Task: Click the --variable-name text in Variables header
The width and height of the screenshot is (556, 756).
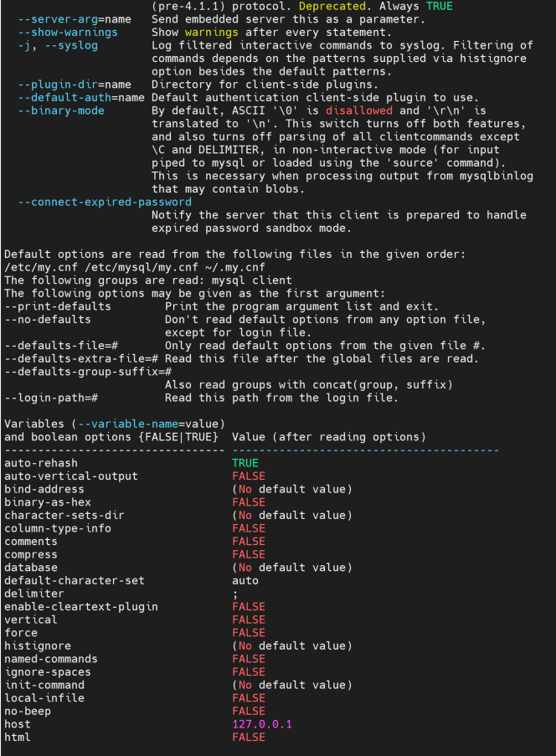Action: (x=128, y=424)
